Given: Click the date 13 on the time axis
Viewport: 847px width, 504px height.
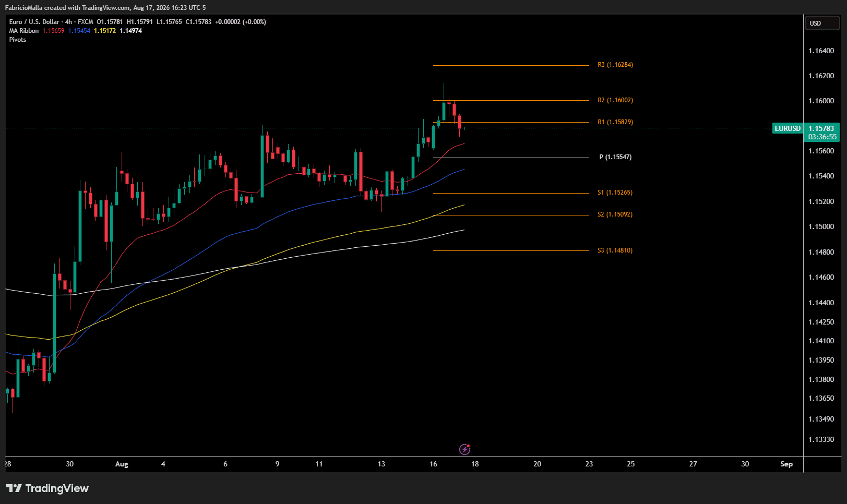Looking at the screenshot, I should coord(381,464).
